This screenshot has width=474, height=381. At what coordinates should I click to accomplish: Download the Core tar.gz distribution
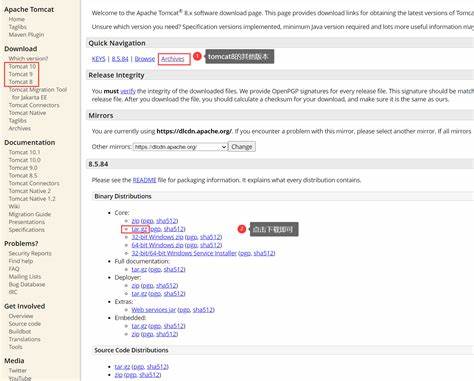[139, 229]
